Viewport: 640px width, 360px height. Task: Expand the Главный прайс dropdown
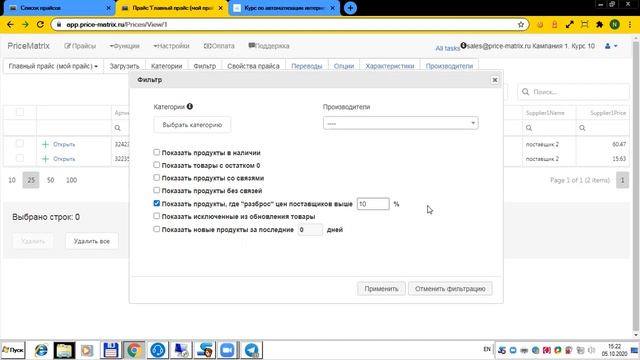coord(53,66)
